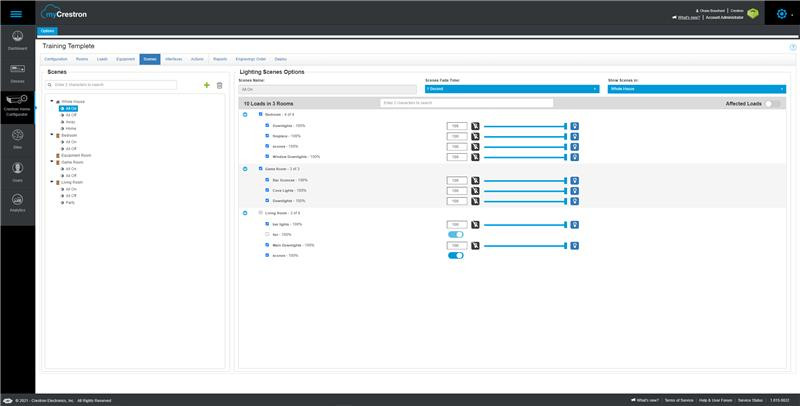Click the black icon in Game Room Downlights row

click(475, 201)
